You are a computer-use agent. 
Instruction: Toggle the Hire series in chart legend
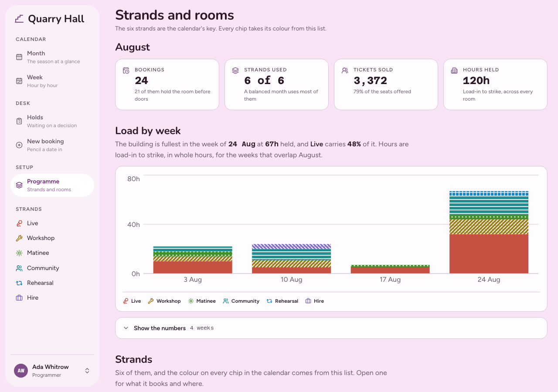[315, 301]
